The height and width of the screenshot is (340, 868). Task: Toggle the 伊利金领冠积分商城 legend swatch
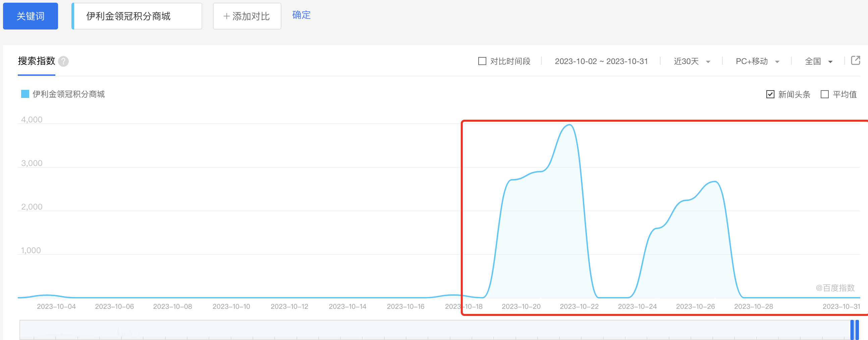coord(25,94)
